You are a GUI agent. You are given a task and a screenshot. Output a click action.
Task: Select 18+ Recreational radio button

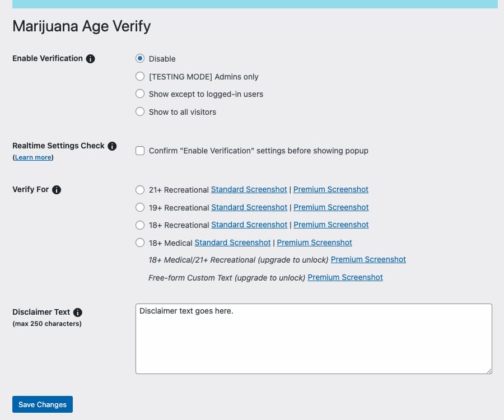(x=140, y=225)
